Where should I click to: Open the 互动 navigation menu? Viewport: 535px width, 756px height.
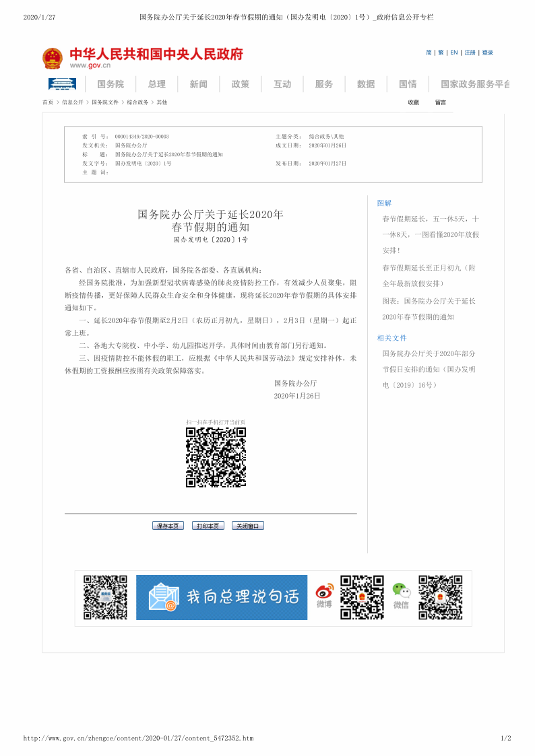pos(282,84)
